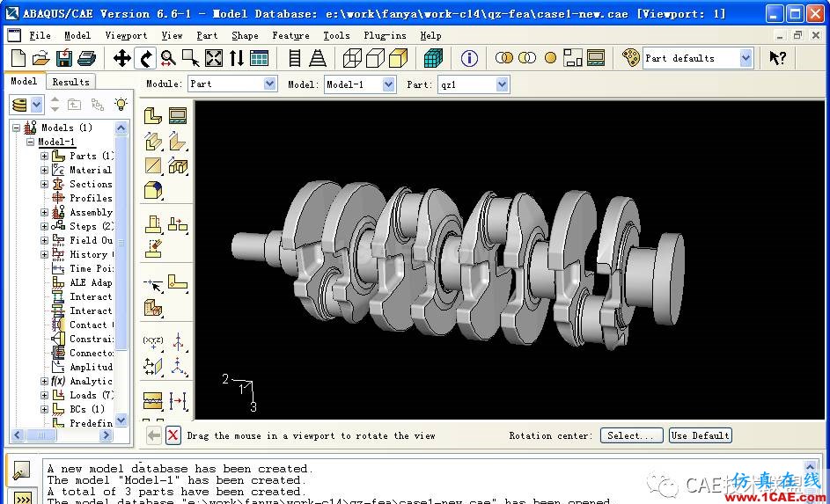The image size is (830, 504).
Task: Switch to the Results tab
Action: pos(71,82)
